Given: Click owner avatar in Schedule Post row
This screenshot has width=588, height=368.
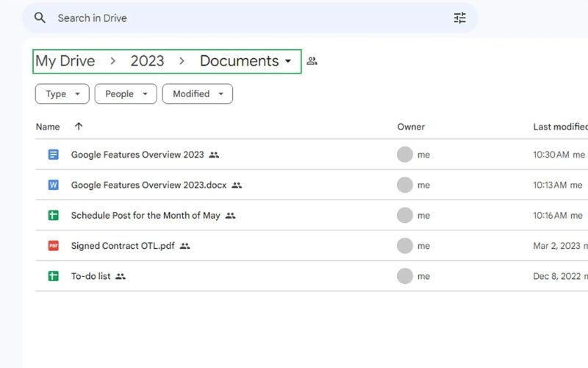Looking at the screenshot, I should pos(405,215).
